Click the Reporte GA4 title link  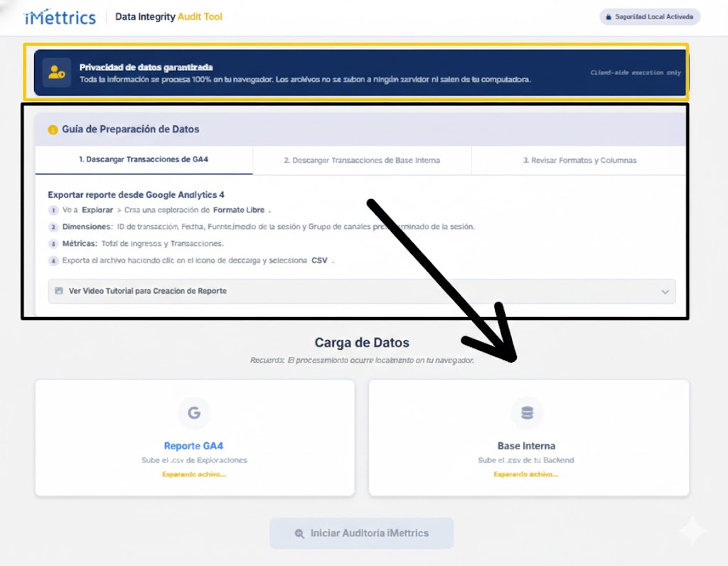[x=193, y=446]
